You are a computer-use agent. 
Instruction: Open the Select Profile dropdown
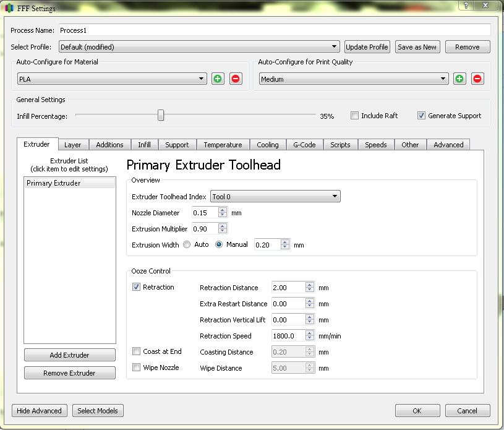click(x=199, y=46)
